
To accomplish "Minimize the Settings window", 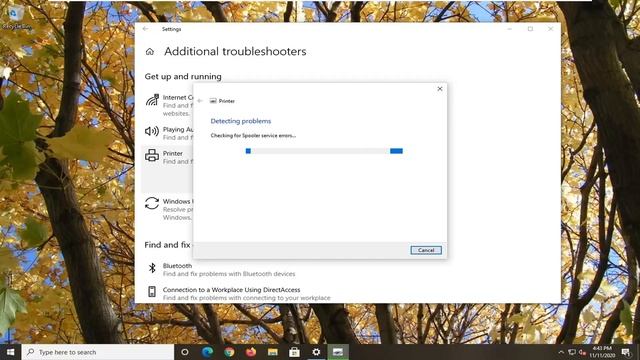I will coord(510,29).
